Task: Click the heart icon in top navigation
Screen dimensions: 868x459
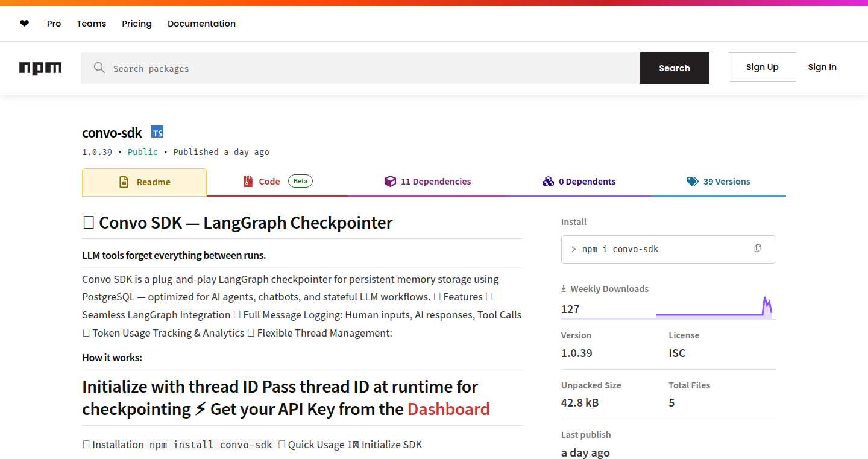Action: (x=24, y=24)
